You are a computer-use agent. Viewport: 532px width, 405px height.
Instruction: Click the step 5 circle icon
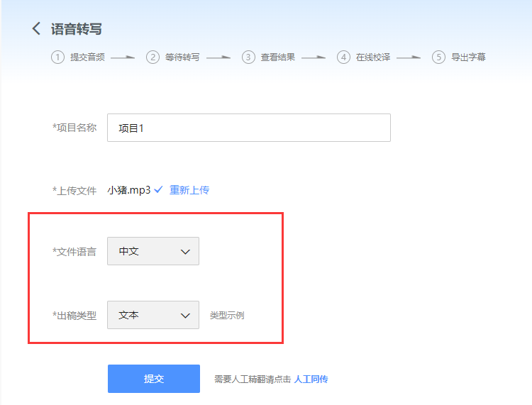[438, 57]
